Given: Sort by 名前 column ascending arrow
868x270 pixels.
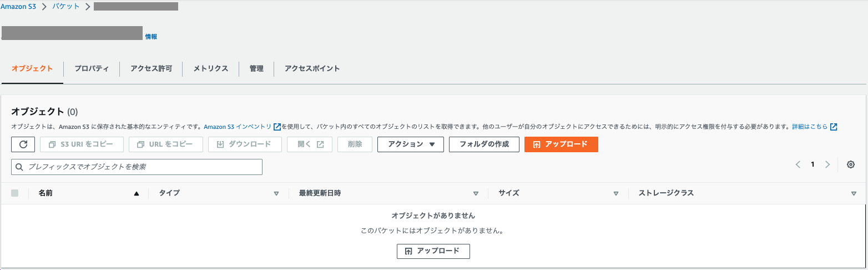Looking at the screenshot, I should (x=137, y=193).
